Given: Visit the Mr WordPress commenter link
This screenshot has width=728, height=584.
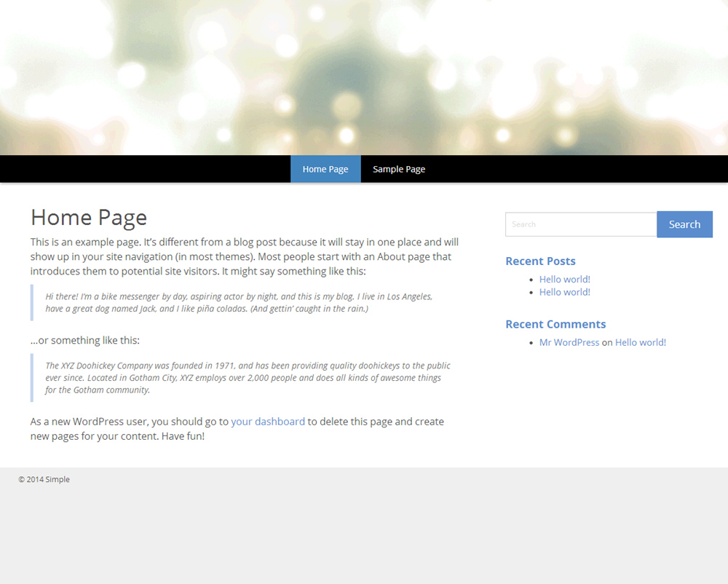Looking at the screenshot, I should [569, 342].
